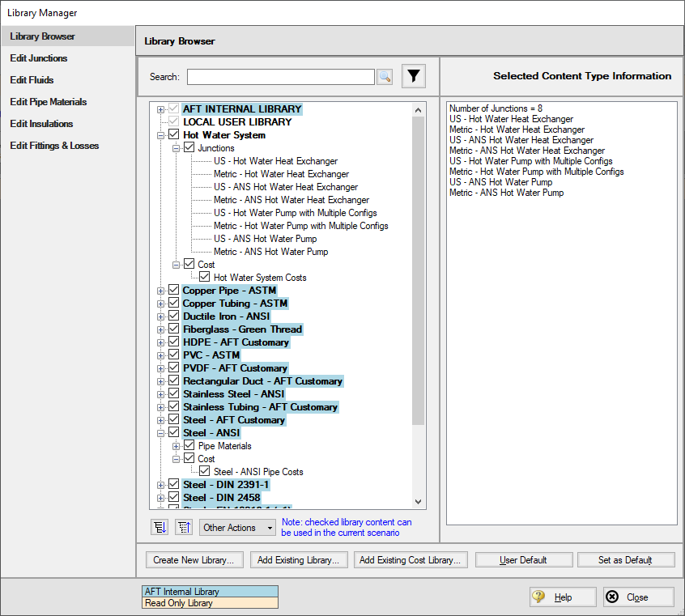Open Edit Fittings & Losses section

coord(54,146)
